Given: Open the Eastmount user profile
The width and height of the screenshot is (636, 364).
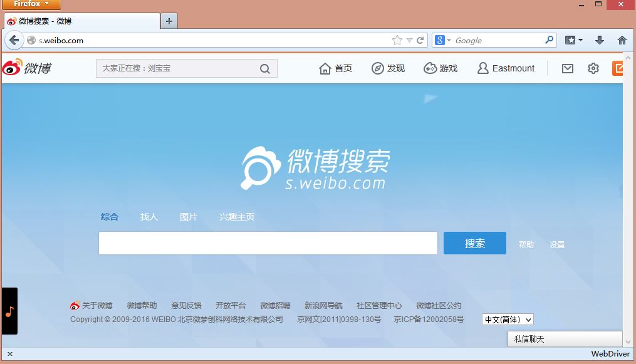Looking at the screenshot, I should click(x=506, y=68).
